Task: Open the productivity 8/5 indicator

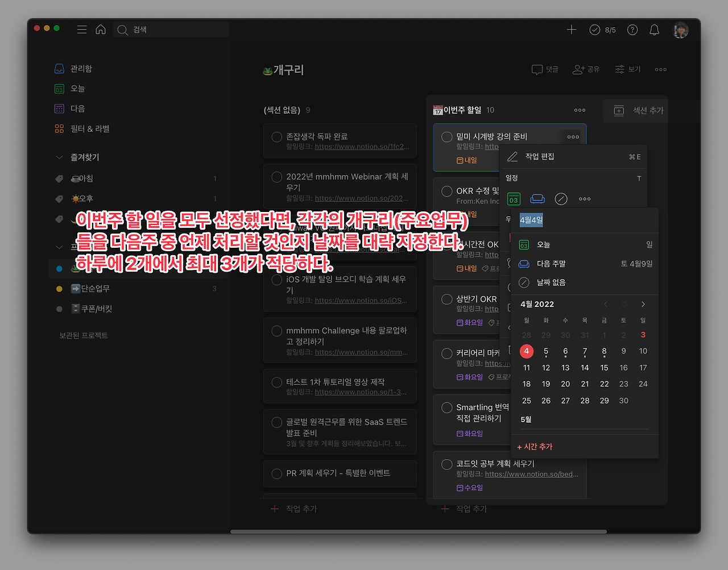Action: pyautogui.click(x=603, y=30)
